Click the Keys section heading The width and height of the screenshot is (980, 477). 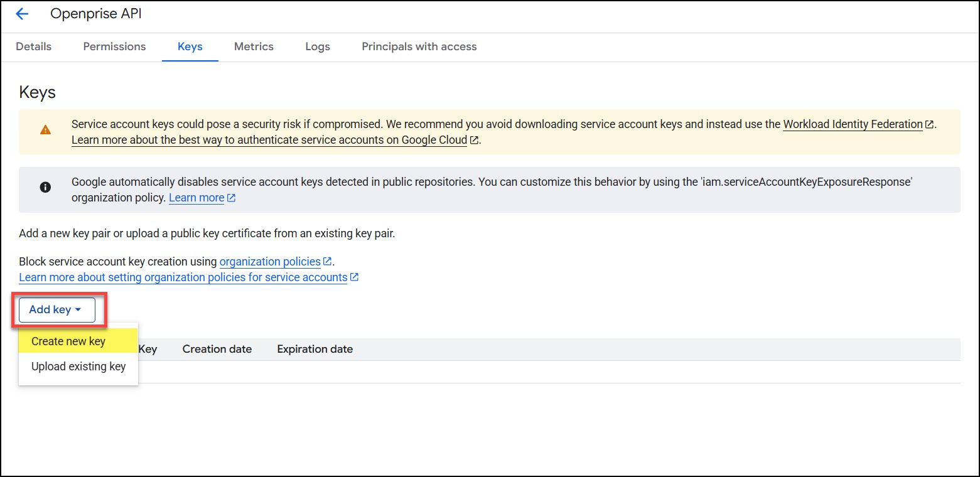[38, 92]
